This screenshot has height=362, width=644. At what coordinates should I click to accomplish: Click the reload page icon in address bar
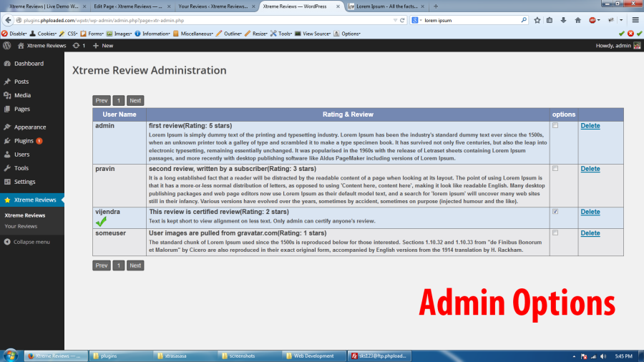coord(402,20)
